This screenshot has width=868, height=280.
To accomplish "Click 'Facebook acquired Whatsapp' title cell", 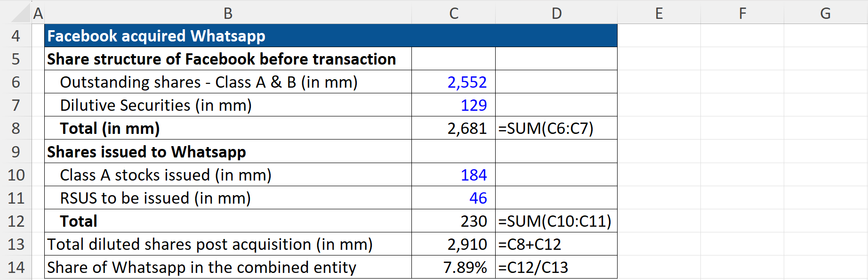I will click(x=331, y=36).
